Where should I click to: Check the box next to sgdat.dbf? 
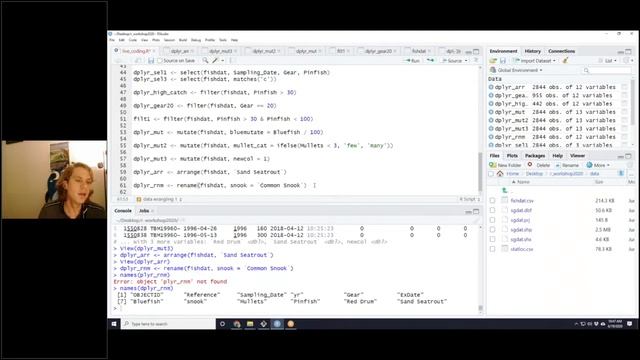click(x=492, y=210)
